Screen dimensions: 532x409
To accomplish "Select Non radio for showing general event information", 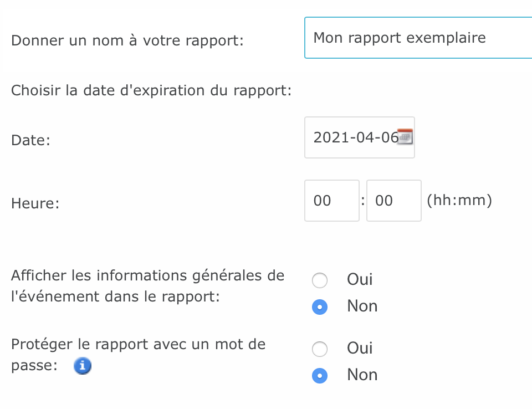I will point(320,307).
